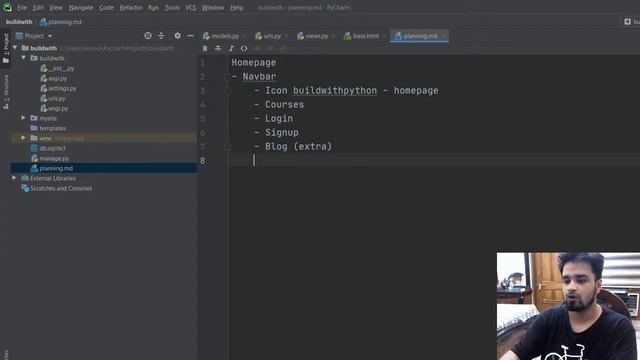Viewport: 640px width, 360px height.
Task: Select the templates folder
Action: click(x=48, y=128)
